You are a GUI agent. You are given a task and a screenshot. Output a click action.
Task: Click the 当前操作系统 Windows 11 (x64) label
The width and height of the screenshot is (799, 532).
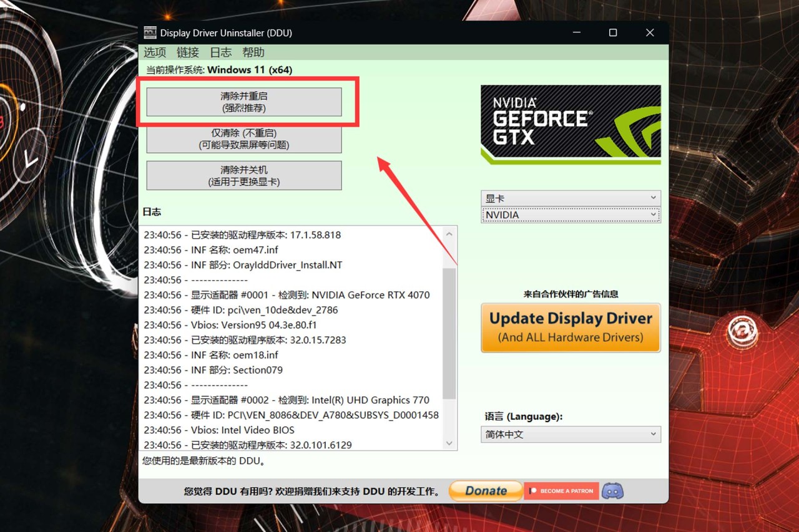[219, 70]
